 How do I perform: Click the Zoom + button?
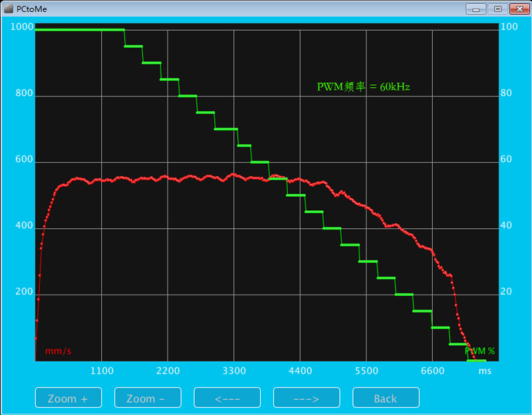coord(68,397)
